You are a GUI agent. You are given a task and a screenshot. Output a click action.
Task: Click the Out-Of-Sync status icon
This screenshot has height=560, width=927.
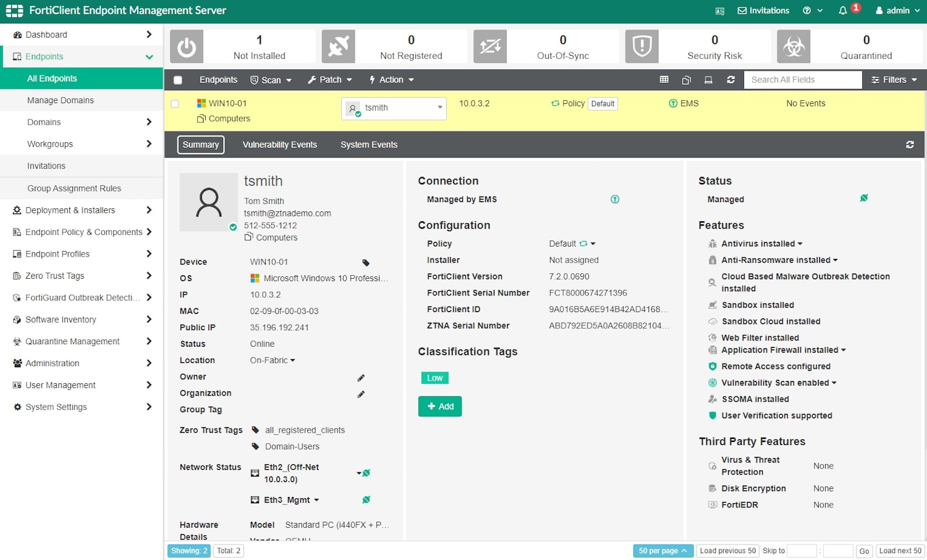490,47
